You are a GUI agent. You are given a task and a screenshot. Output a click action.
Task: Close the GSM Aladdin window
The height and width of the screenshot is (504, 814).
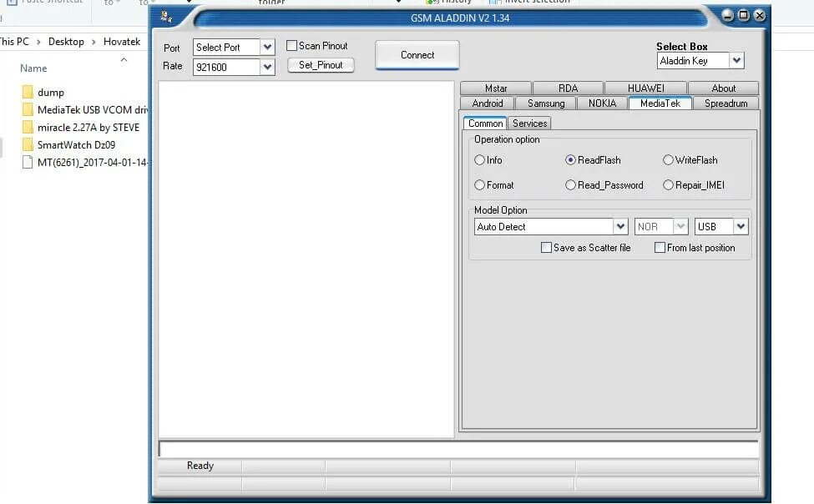[760, 15]
